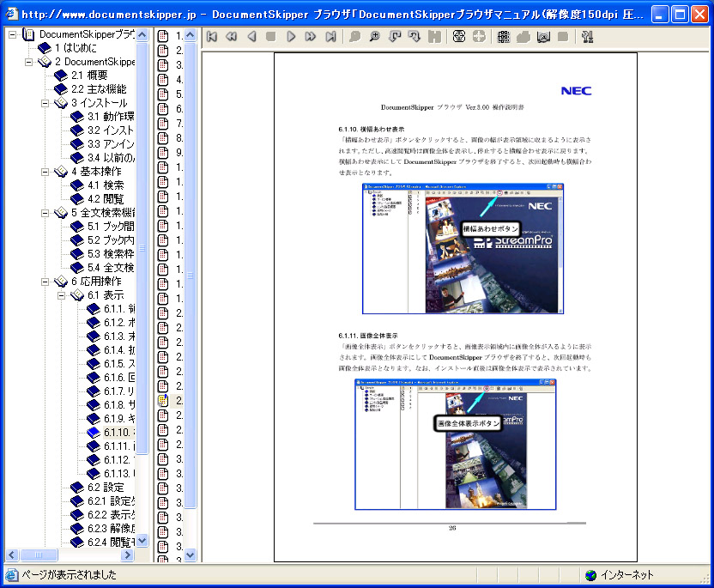Select the '2.2 主な機能' tree entry
Viewport: 714px width, 588px height.
(99, 88)
